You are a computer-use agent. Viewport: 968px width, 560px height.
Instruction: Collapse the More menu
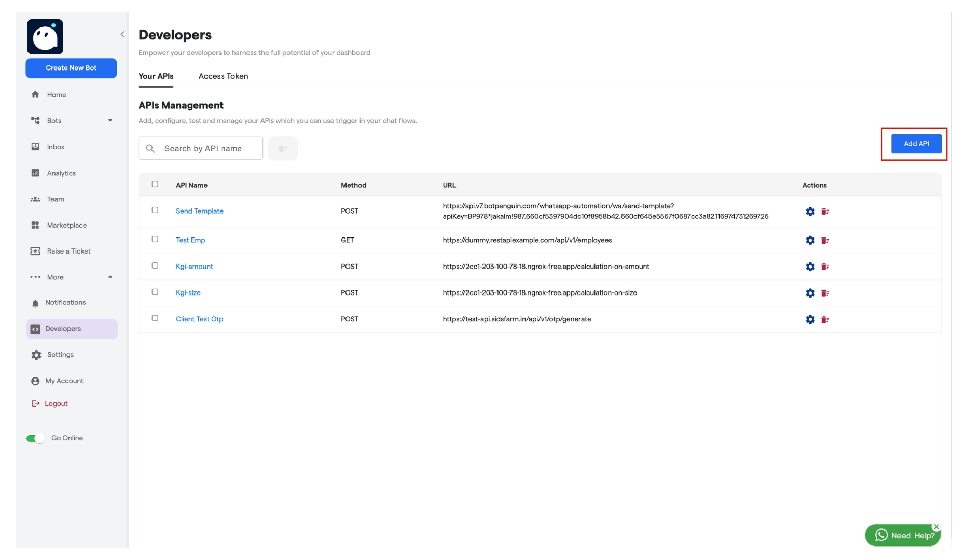pyautogui.click(x=110, y=277)
